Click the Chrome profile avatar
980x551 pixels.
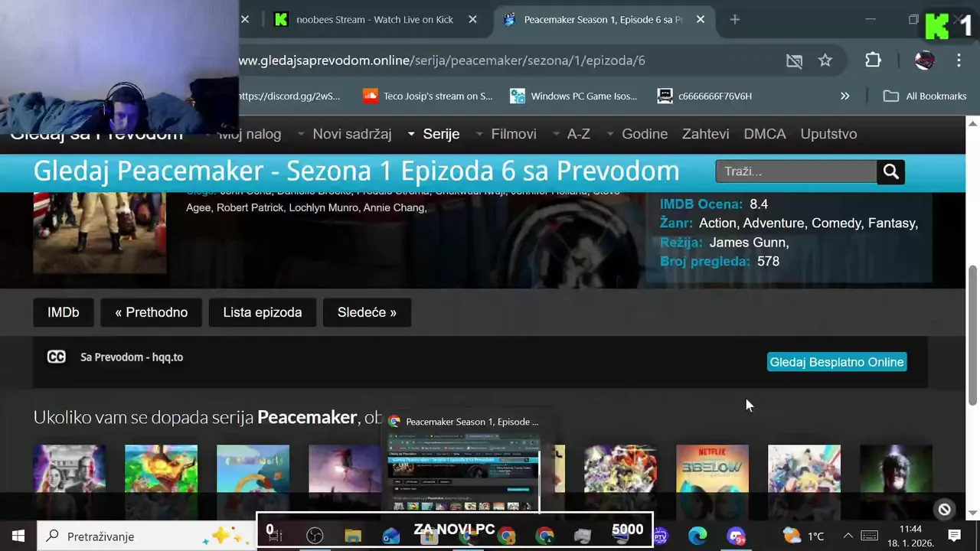[x=924, y=60]
